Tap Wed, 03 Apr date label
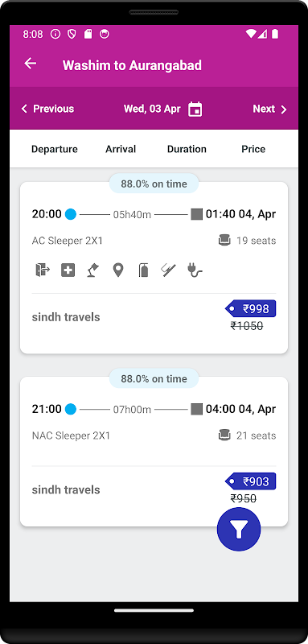The width and height of the screenshot is (308, 644). 152,109
